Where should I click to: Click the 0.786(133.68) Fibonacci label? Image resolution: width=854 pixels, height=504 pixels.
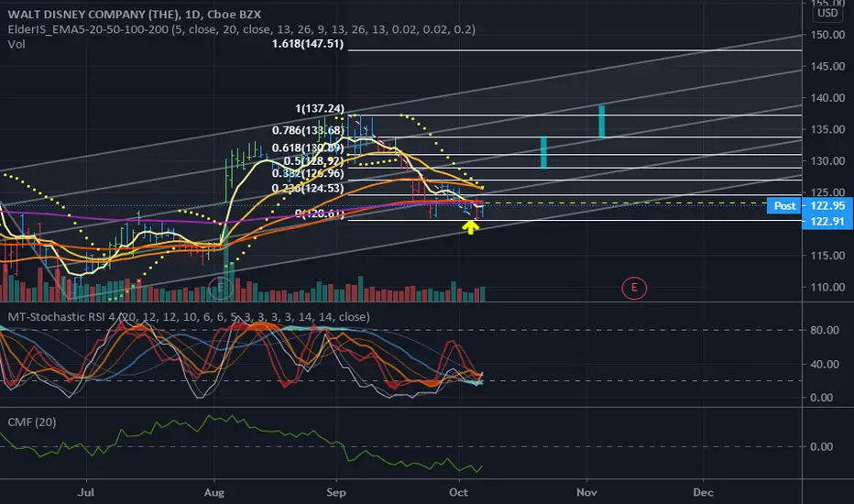308,130
